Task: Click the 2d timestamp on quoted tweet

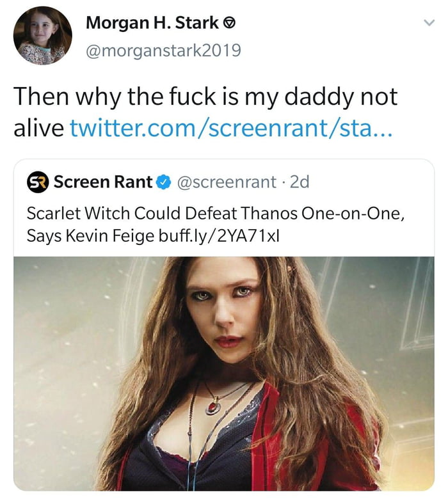Action: coord(299,182)
